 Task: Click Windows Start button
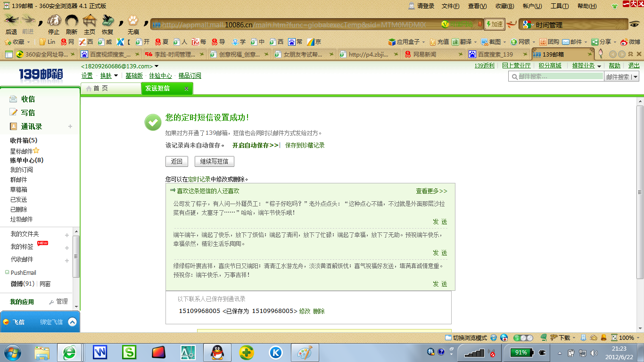(13, 352)
